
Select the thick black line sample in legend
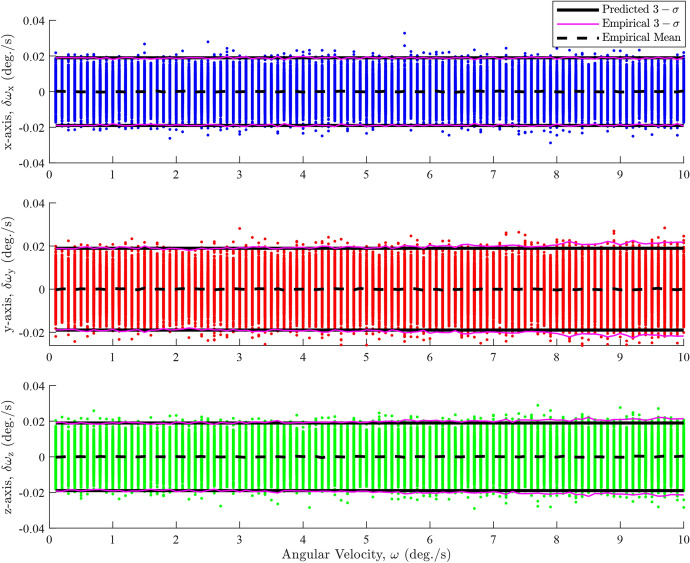pos(577,10)
